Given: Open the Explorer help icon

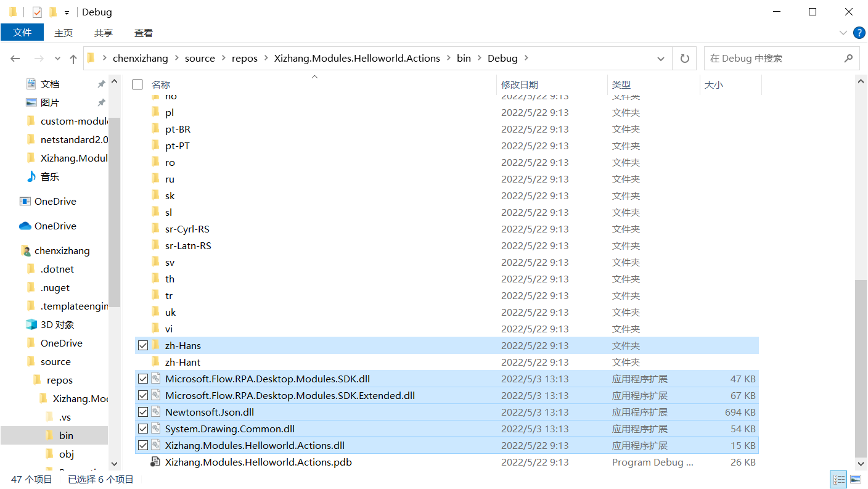Looking at the screenshot, I should pos(859,33).
